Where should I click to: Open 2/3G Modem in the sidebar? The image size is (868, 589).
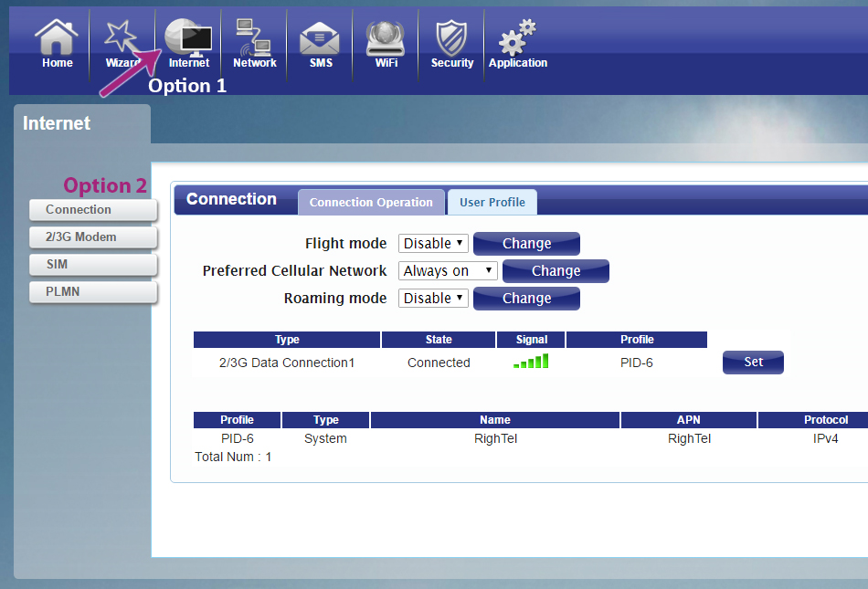[x=93, y=237]
